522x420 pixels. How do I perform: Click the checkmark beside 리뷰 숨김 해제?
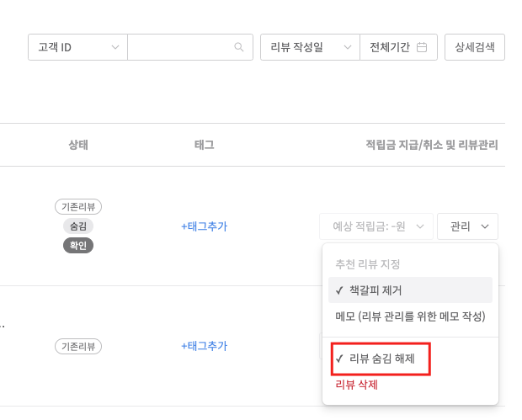tap(339, 359)
